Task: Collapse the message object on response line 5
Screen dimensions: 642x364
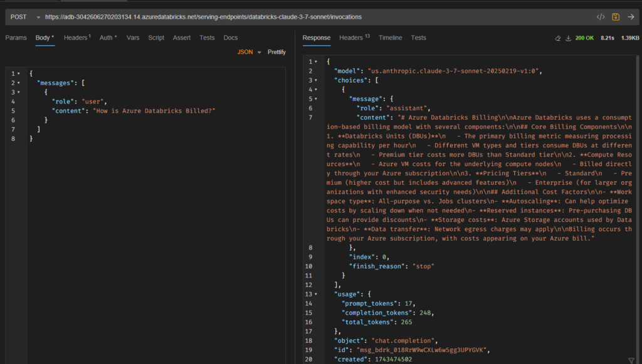Action: point(315,99)
